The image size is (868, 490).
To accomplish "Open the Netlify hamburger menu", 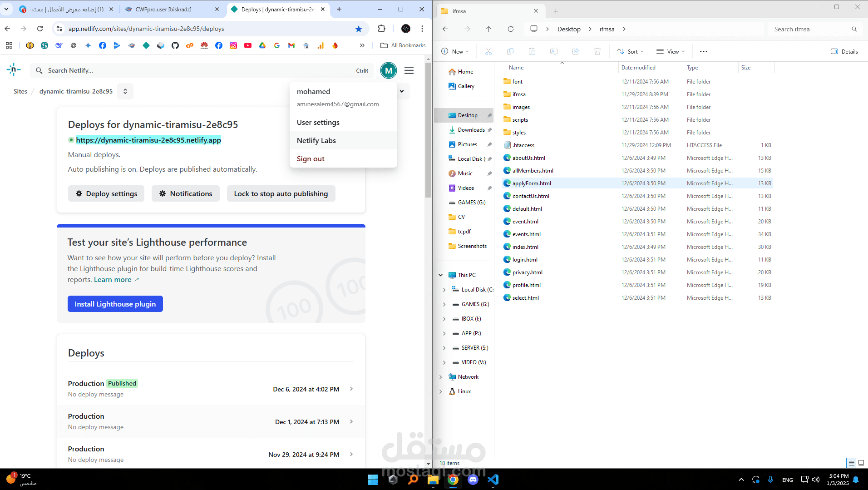I will click(409, 70).
